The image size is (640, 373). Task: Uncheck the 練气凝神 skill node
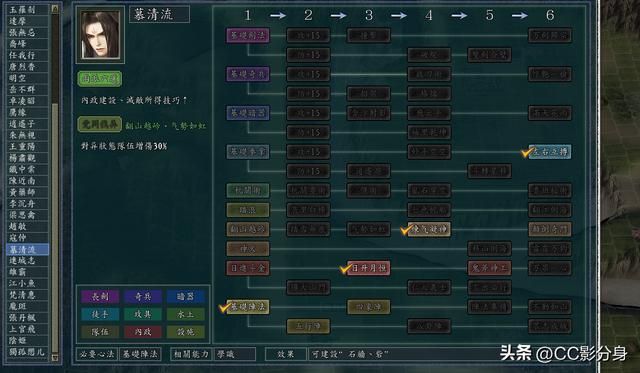click(x=429, y=229)
